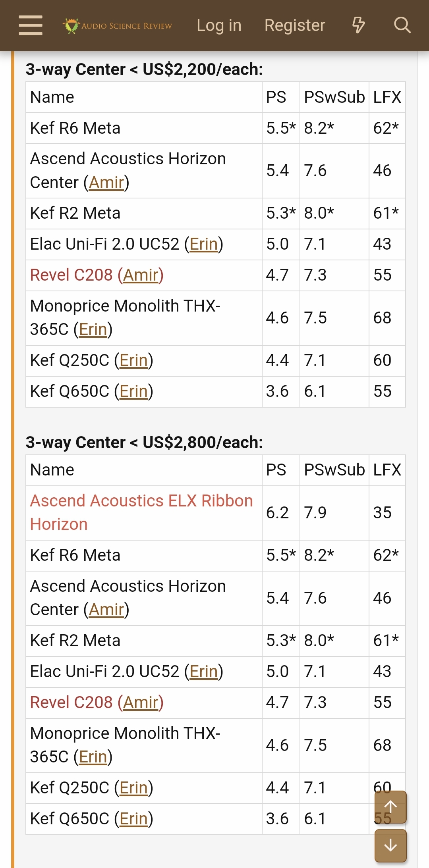The width and height of the screenshot is (429, 868).
Task: Tap Log in in header
Action: click(219, 25)
